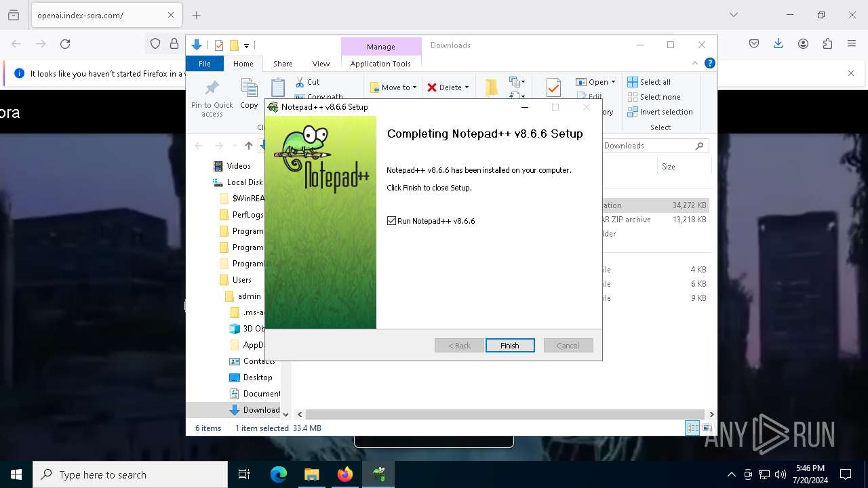Collapse the Explorer ribbon with chevron

(x=694, y=63)
